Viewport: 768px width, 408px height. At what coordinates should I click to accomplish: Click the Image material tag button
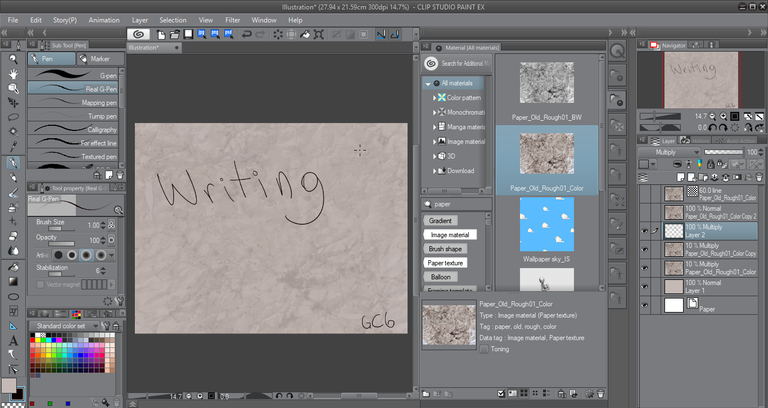[450, 235]
